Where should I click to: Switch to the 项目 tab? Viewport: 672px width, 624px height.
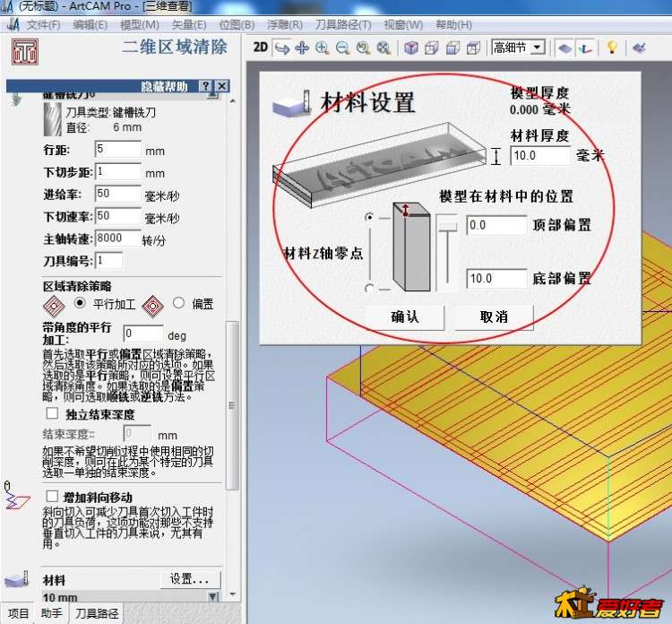tap(19, 614)
